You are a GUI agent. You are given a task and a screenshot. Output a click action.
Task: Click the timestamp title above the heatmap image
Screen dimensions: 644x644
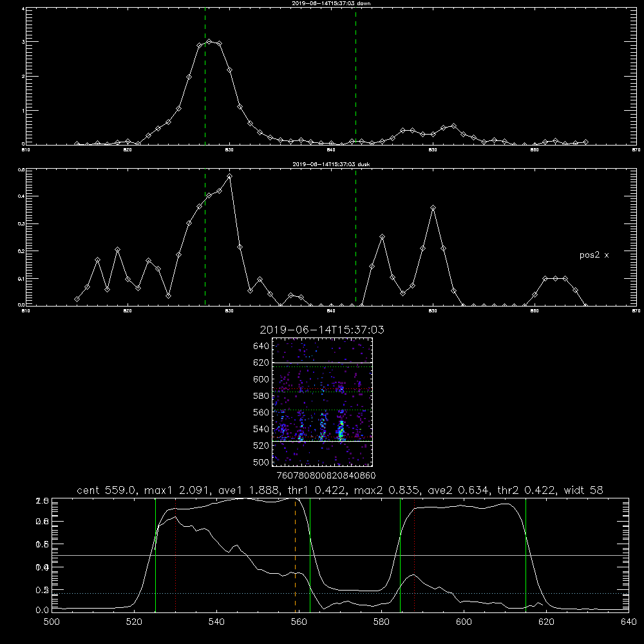point(322,330)
